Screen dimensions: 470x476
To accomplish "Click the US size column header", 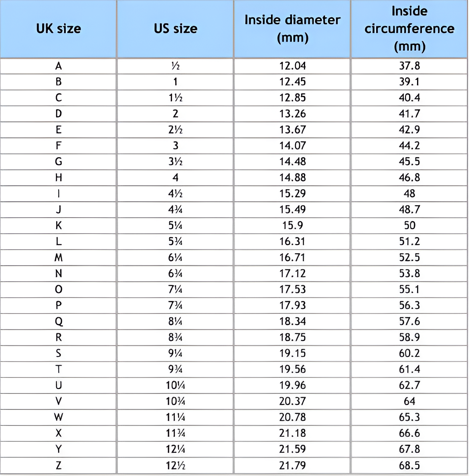I will click(175, 29).
